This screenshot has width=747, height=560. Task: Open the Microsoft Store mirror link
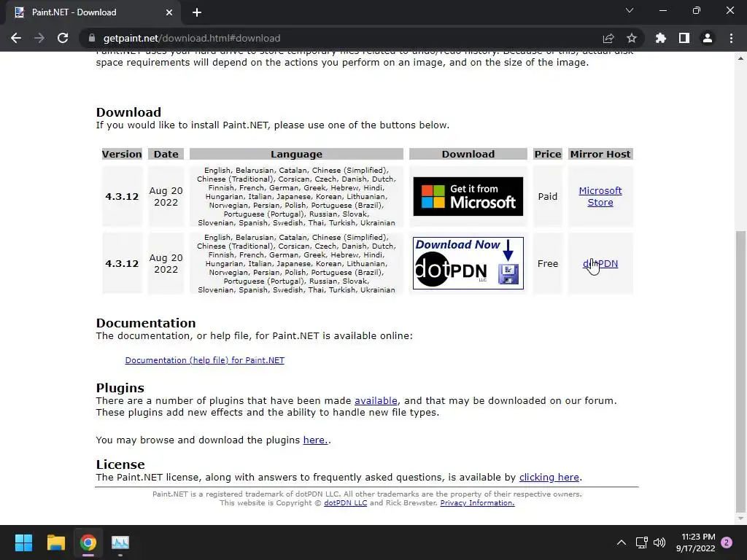pos(600,196)
